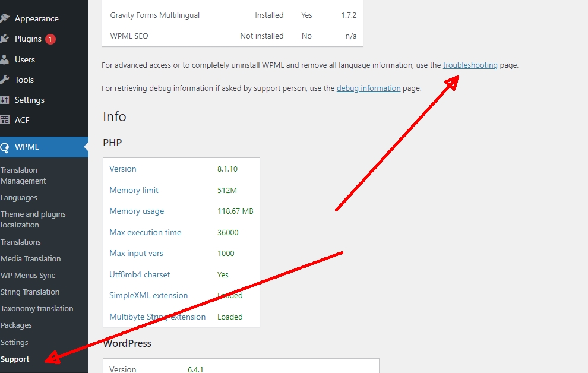
Task: Select the WPML menu item
Action: click(44, 147)
